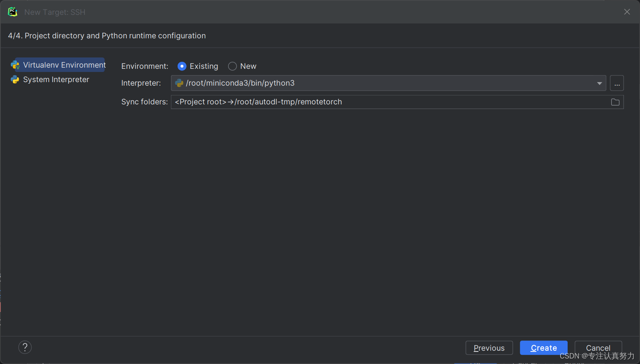Go back with the Previous button
Screen dimensions: 640x364
click(489, 348)
